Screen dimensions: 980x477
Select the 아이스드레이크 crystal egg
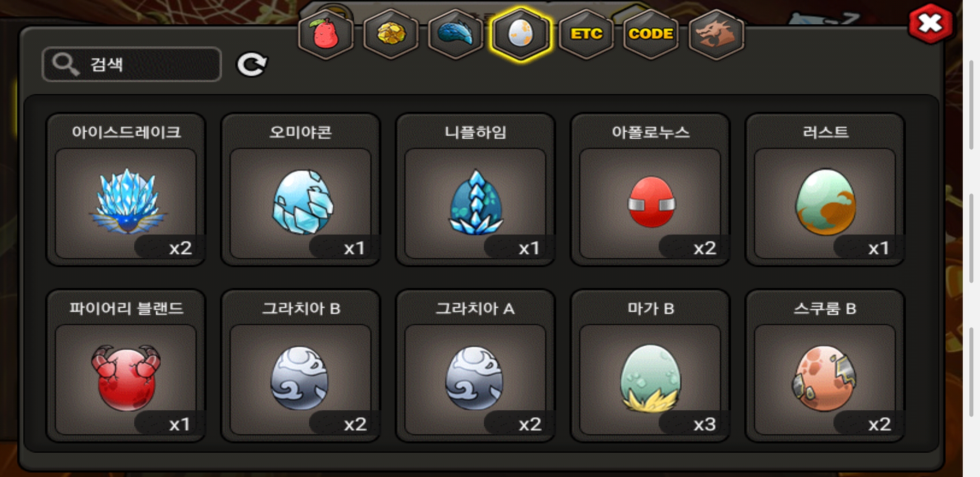click(126, 189)
